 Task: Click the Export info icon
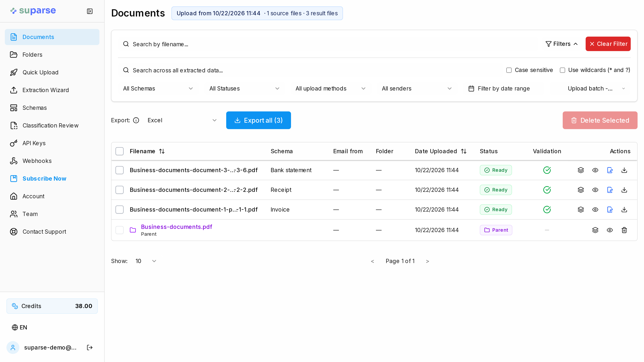[136, 120]
